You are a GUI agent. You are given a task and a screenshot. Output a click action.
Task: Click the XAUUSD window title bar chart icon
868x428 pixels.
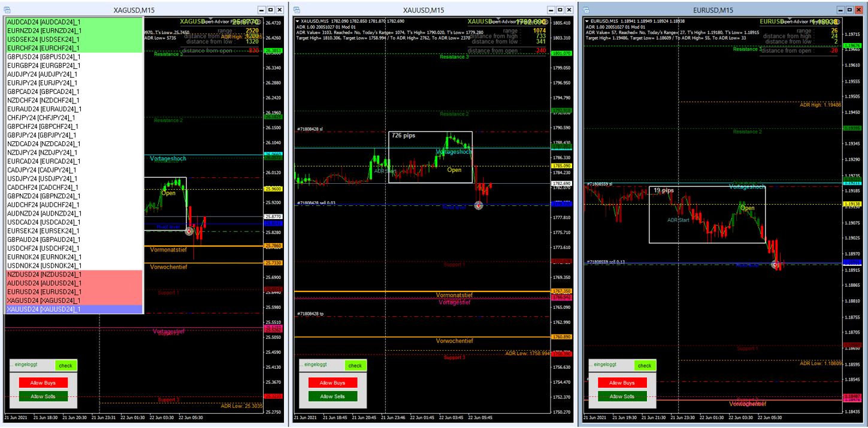click(298, 9)
